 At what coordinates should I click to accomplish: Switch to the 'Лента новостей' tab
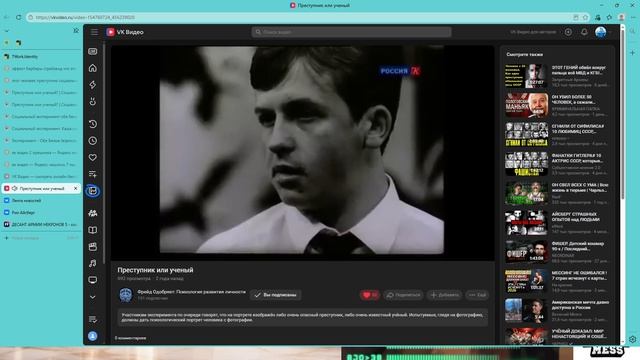41,200
